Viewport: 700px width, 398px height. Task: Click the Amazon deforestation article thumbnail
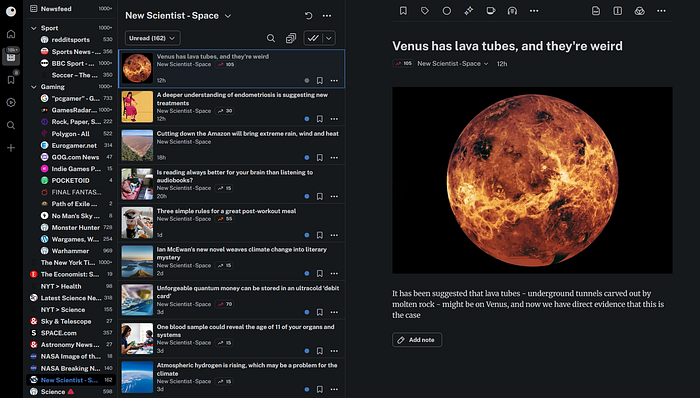click(137, 145)
